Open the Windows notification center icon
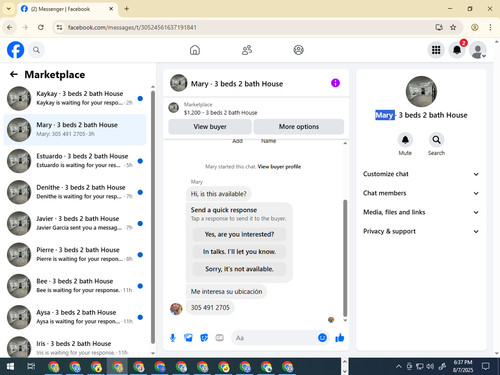Screen dimensions: 500x375 (x=486, y=366)
